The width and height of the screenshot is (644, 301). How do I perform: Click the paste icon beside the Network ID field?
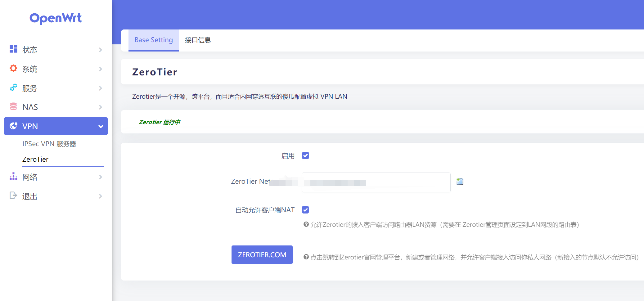coord(459,181)
